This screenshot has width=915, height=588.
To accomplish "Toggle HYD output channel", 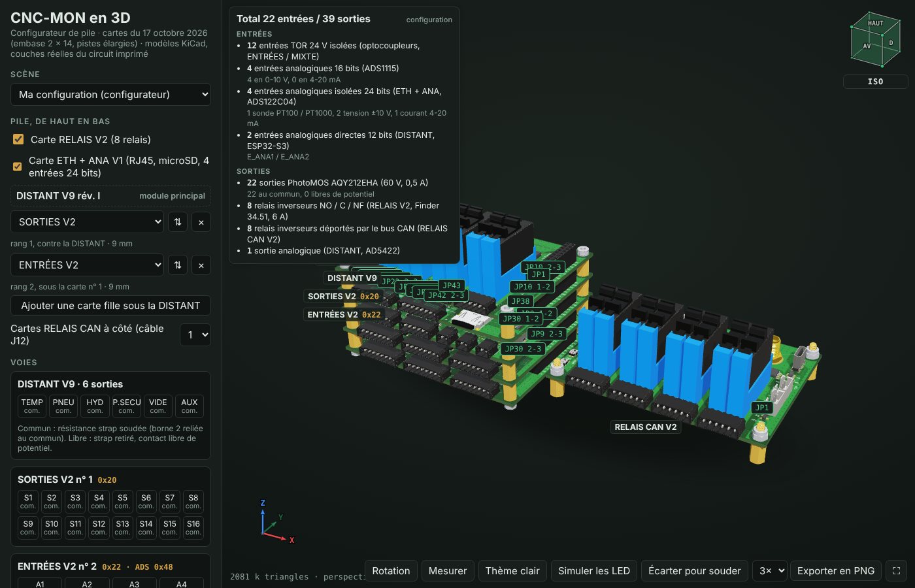I will point(95,406).
